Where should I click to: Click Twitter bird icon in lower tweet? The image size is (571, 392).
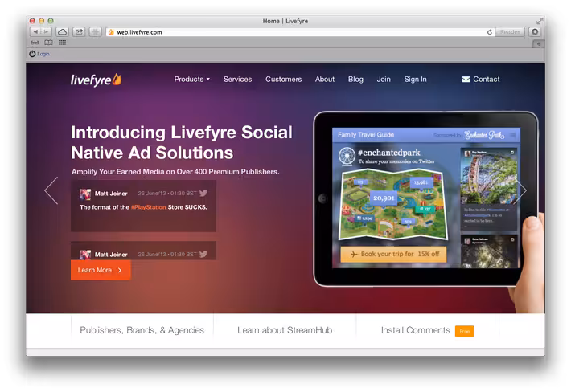pyautogui.click(x=203, y=254)
